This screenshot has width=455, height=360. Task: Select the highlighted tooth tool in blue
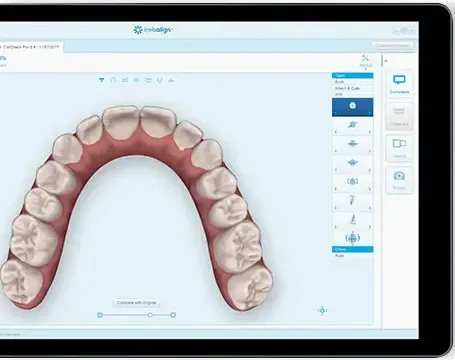(352, 106)
